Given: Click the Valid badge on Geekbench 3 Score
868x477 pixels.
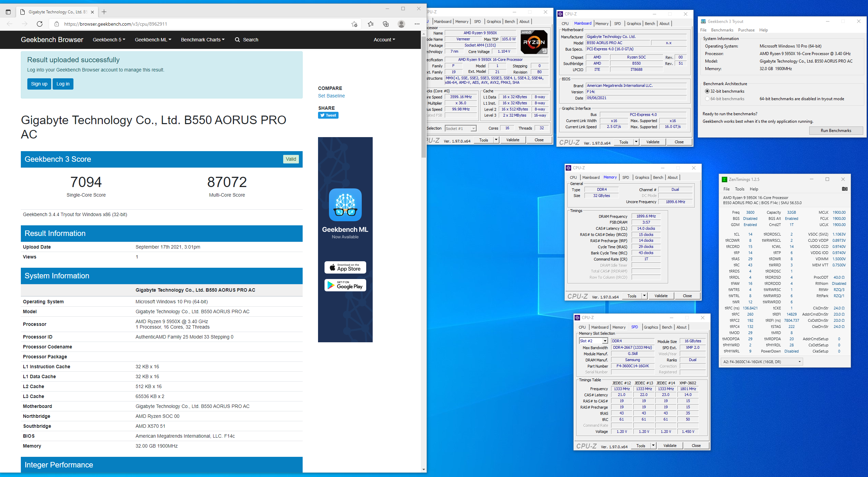Looking at the screenshot, I should (x=291, y=159).
